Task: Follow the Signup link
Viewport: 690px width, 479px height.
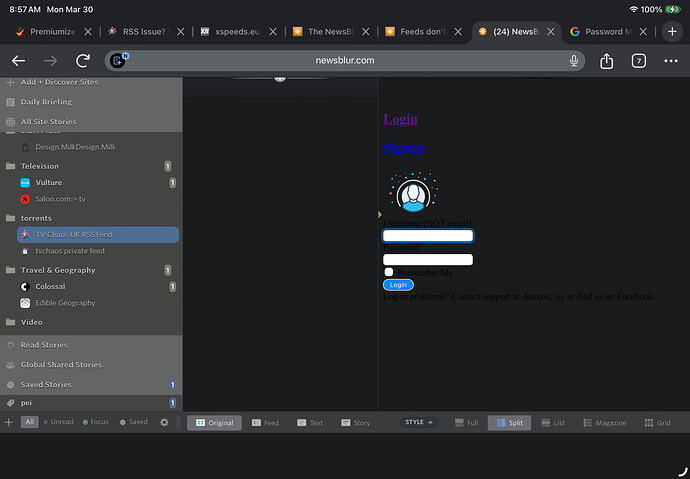Action: [x=403, y=148]
